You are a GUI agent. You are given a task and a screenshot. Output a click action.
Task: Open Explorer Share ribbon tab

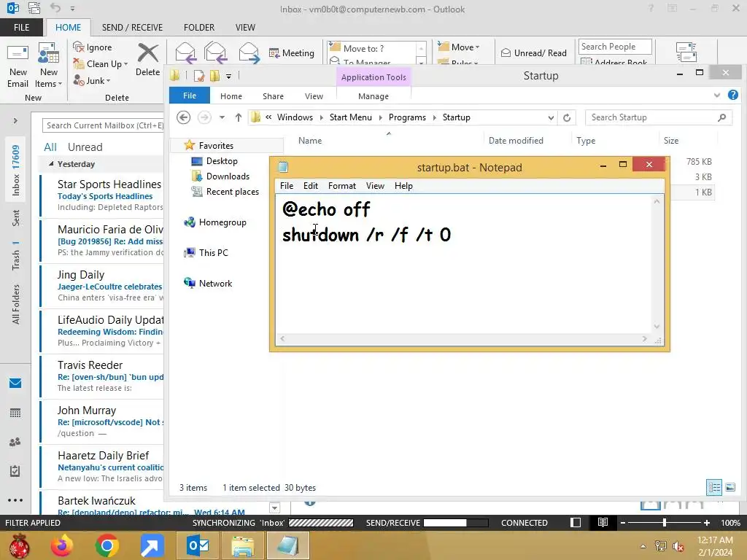[273, 96]
